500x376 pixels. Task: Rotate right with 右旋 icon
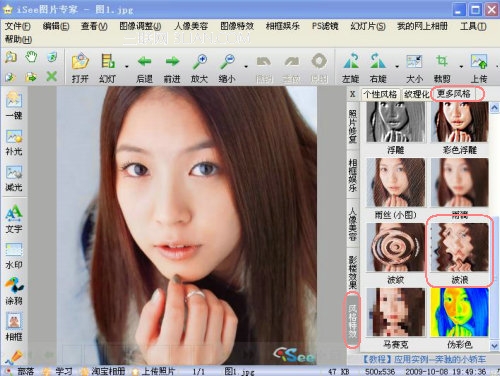pos(378,68)
